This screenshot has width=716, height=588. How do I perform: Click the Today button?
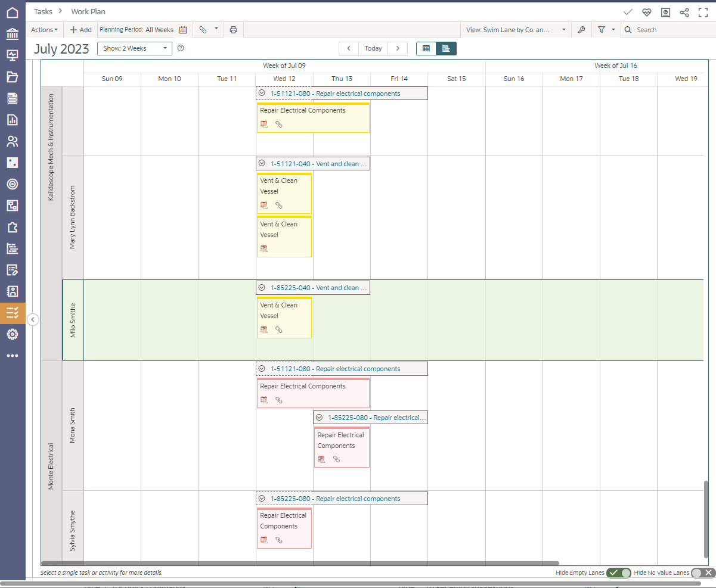pyautogui.click(x=373, y=48)
